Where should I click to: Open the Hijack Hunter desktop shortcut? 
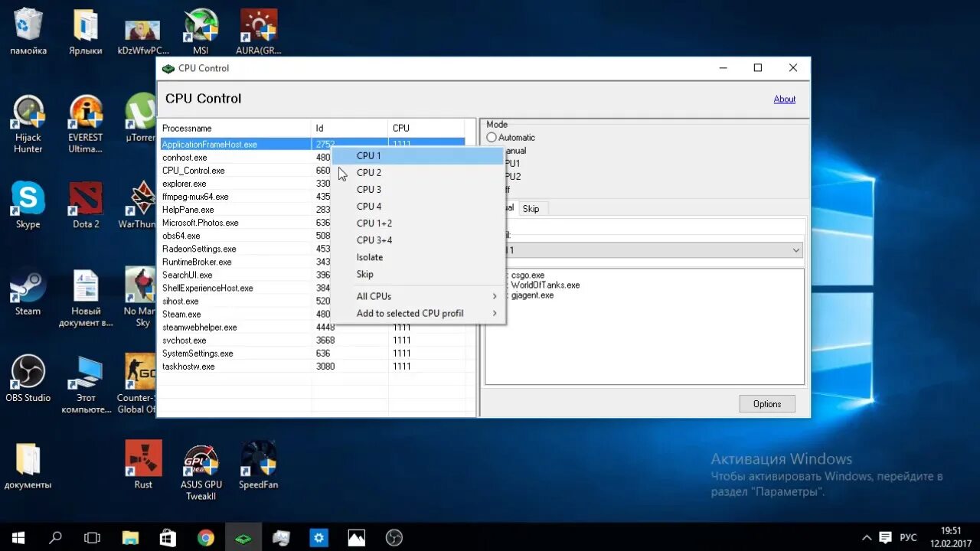click(x=28, y=125)
